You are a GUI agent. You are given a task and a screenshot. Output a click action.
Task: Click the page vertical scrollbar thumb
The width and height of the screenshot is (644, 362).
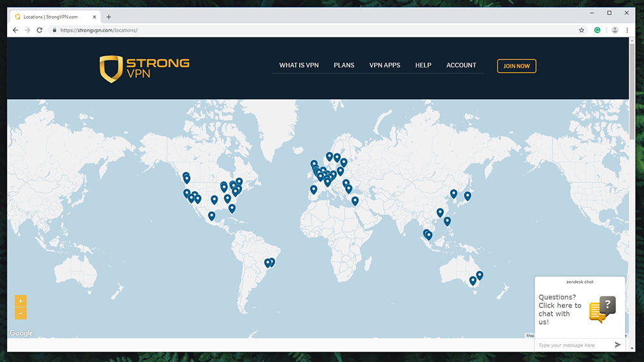632,90
